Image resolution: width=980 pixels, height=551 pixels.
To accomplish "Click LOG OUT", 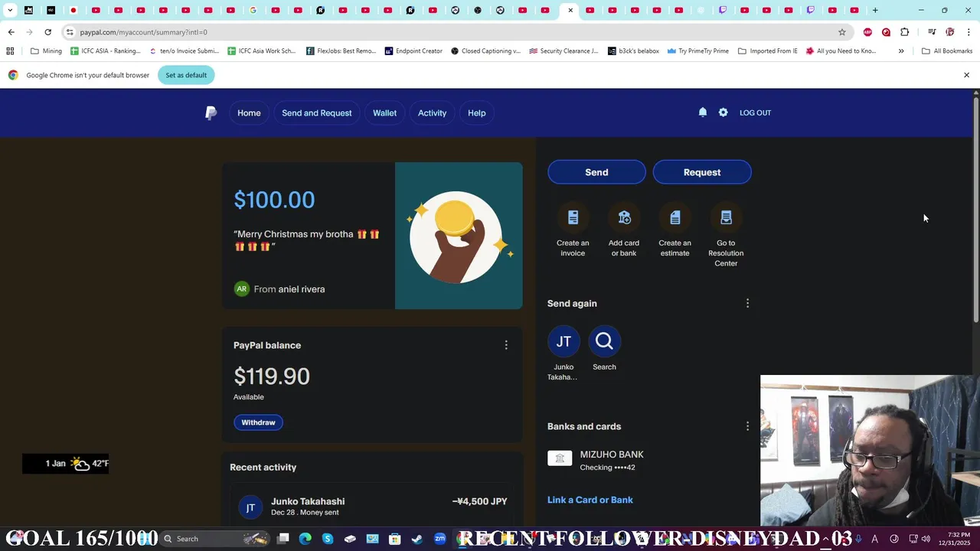I will [755, 112].
